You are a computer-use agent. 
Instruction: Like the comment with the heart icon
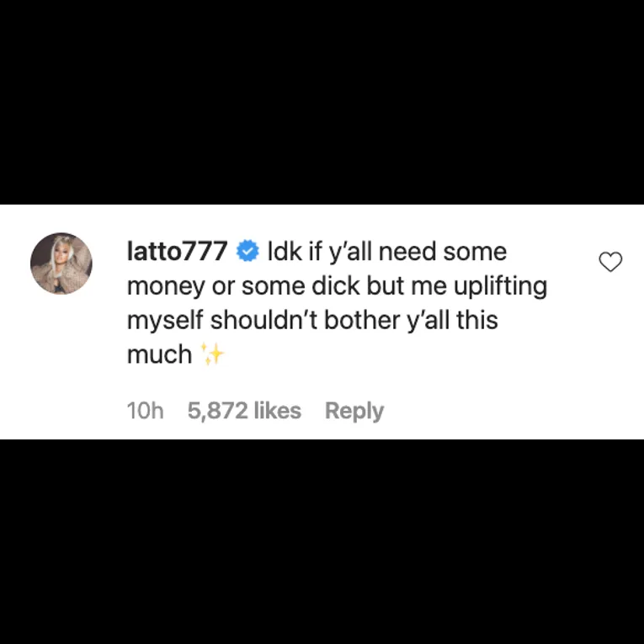(x=610, y=262)
